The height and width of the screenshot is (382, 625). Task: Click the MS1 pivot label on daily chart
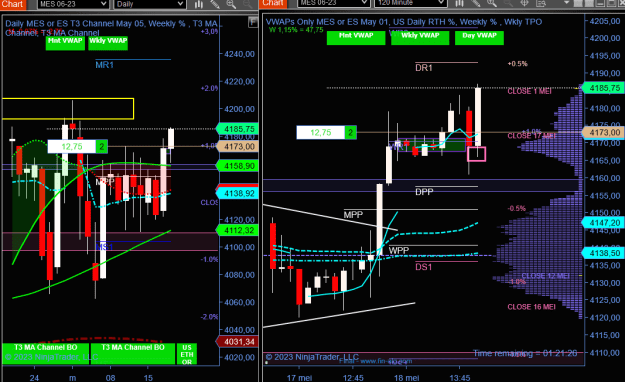(104, 247)
